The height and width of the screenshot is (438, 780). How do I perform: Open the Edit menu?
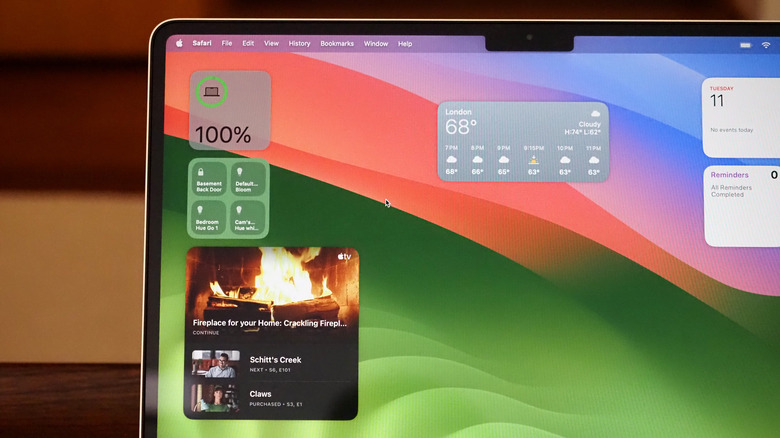pos(248,43)
